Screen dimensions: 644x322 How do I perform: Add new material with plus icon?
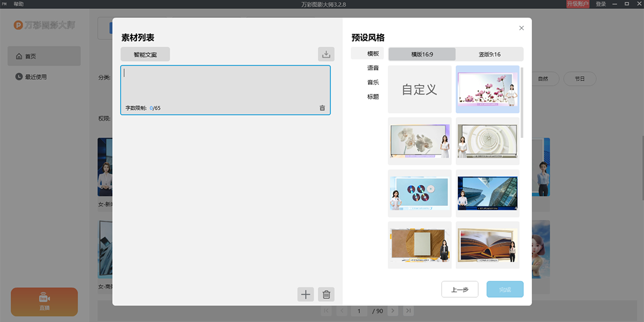coord(306,294)
